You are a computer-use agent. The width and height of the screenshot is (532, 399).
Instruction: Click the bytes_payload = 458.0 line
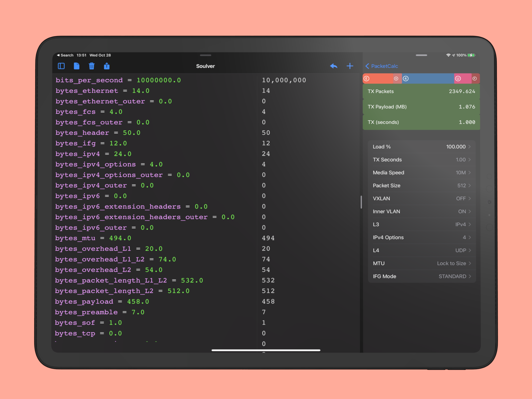click(102, 301)
